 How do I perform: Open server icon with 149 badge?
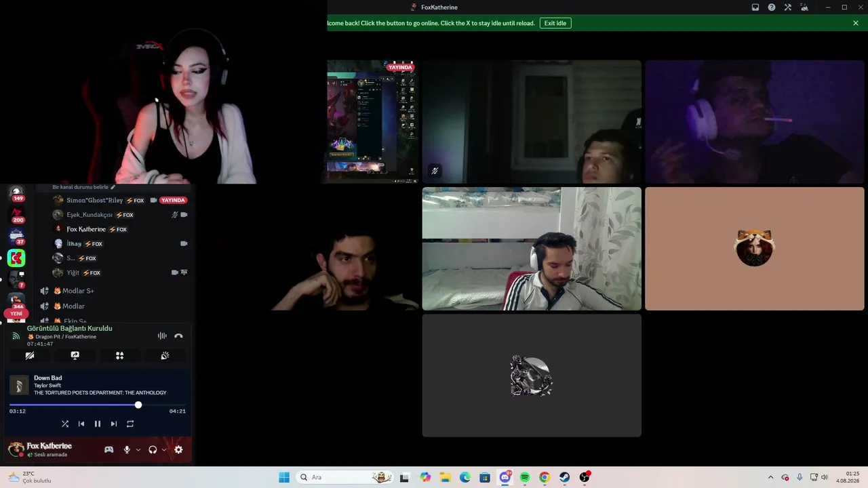pos(16,193)
